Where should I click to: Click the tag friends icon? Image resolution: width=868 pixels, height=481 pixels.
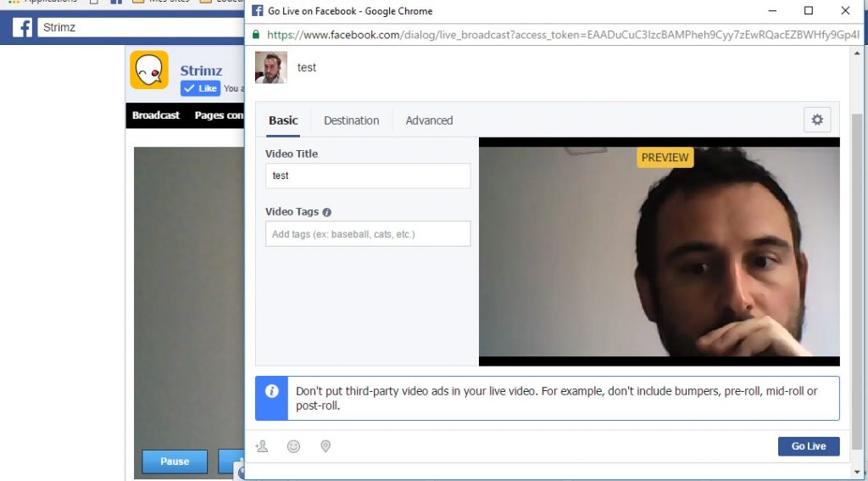(x=262, y=446)
